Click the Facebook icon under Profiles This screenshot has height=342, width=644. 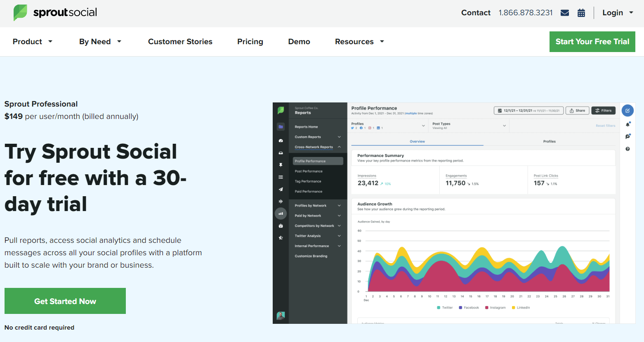361,128
